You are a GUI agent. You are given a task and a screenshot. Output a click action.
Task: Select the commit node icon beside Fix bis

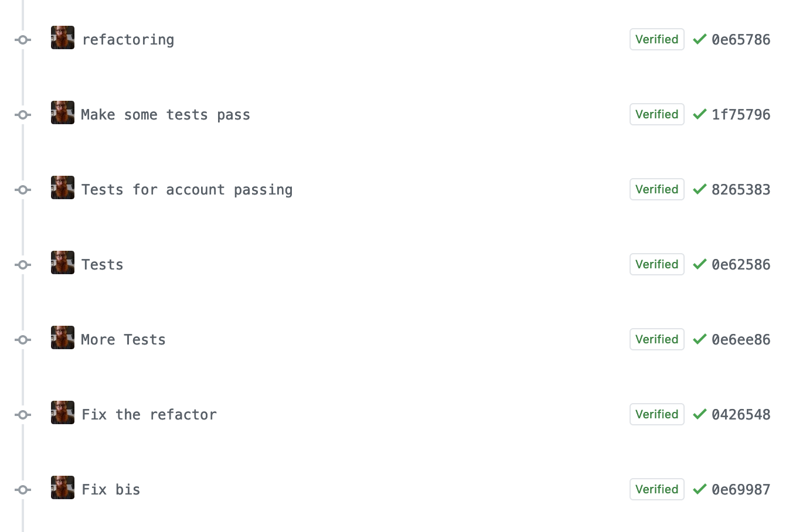(23, 490)
